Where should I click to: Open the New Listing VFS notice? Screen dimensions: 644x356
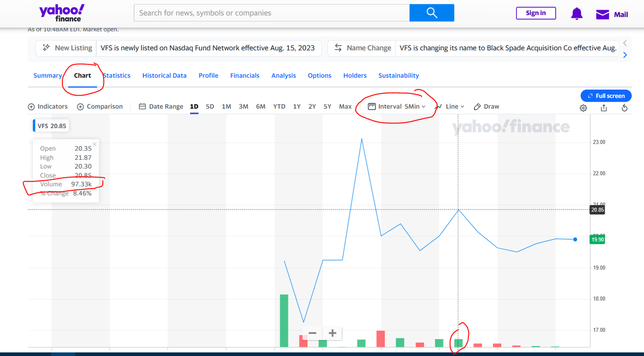178,48
